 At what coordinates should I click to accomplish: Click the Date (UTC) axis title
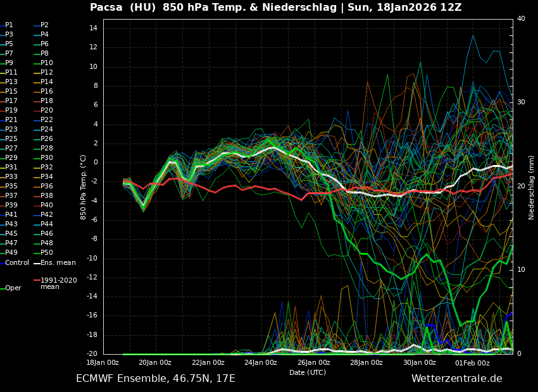point(308,372)
